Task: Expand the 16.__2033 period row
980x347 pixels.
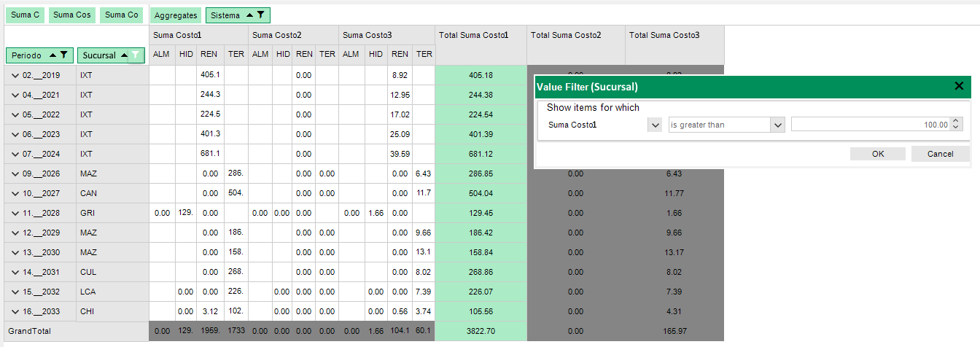Action: click(15, 311)
